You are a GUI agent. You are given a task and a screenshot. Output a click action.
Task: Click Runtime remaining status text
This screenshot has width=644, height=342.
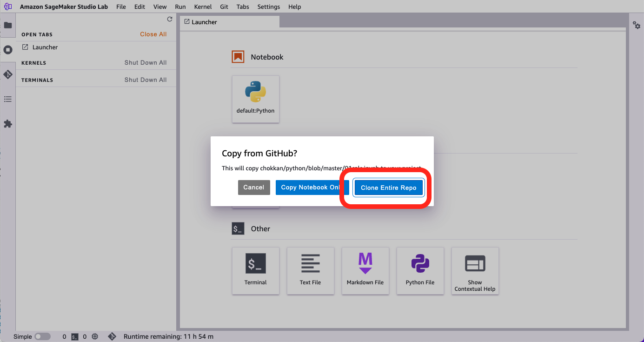[169, 336]
